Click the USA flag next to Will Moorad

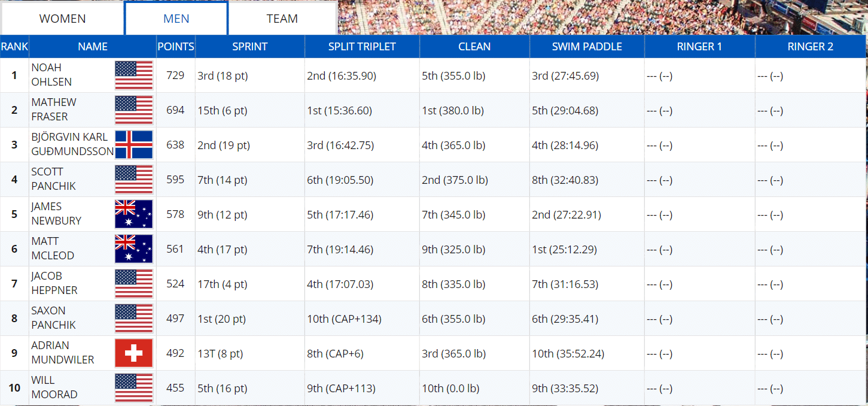pyautogui.click(x=133, y=388)
